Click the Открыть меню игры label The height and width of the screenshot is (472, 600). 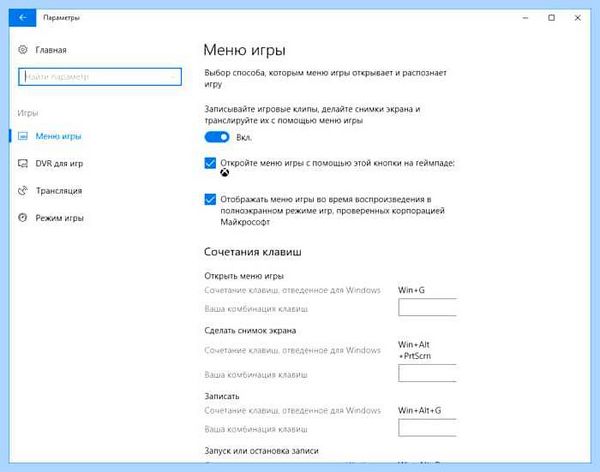[x=244, y=276]
